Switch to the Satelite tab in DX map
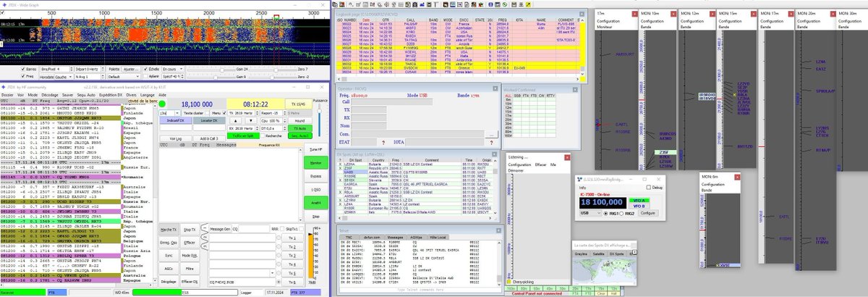The image size is (868, 297). pos(598,254)
